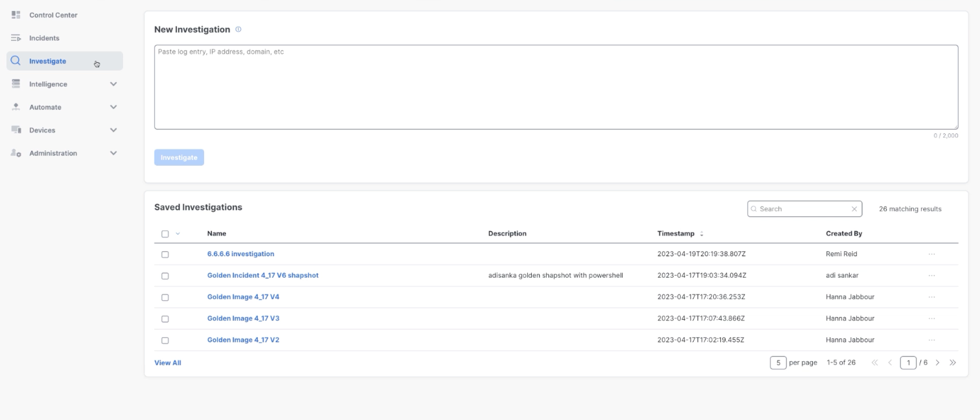Open Golden Incident 4_17 V6 snapshot link
Screen dimensions: 980x420
pyautogui.click(x=262, y=276)
